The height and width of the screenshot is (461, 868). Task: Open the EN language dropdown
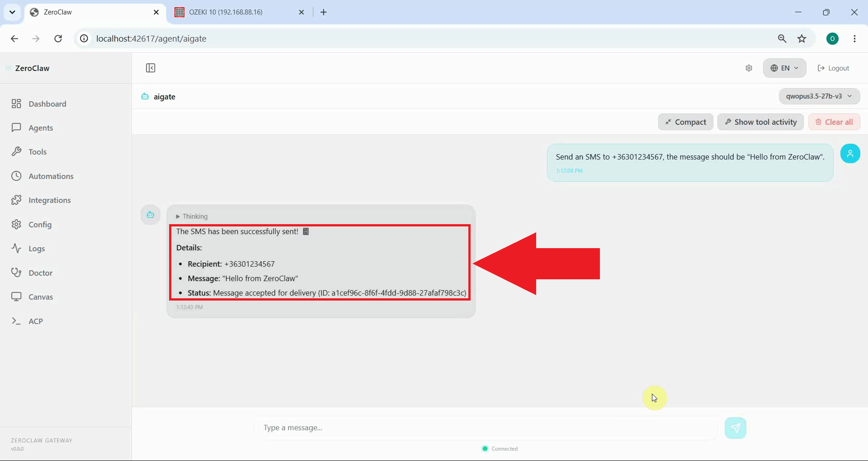(x=784, y=68)
